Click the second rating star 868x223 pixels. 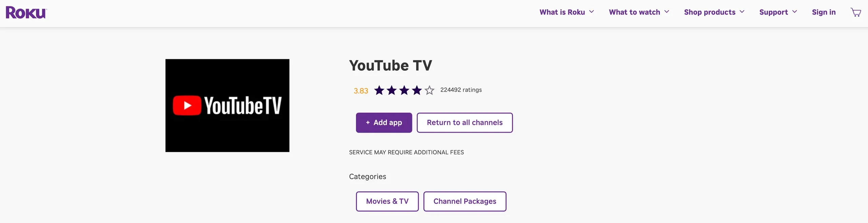point(392,90)
